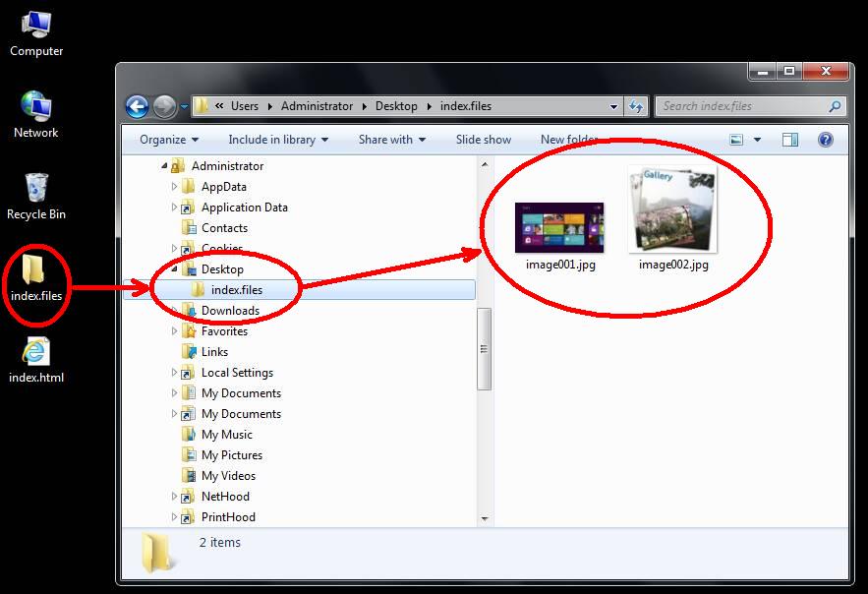Open the Organize dropdown menu

tap(169, 140)
